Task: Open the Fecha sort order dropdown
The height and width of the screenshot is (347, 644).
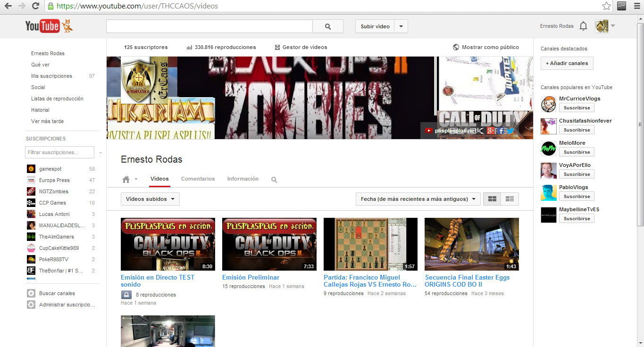Action: coord(418,199)
